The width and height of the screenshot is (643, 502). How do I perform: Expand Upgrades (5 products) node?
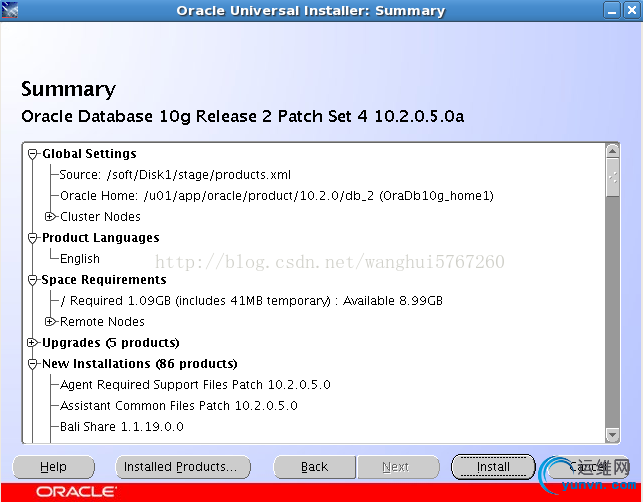coord(32,343)
